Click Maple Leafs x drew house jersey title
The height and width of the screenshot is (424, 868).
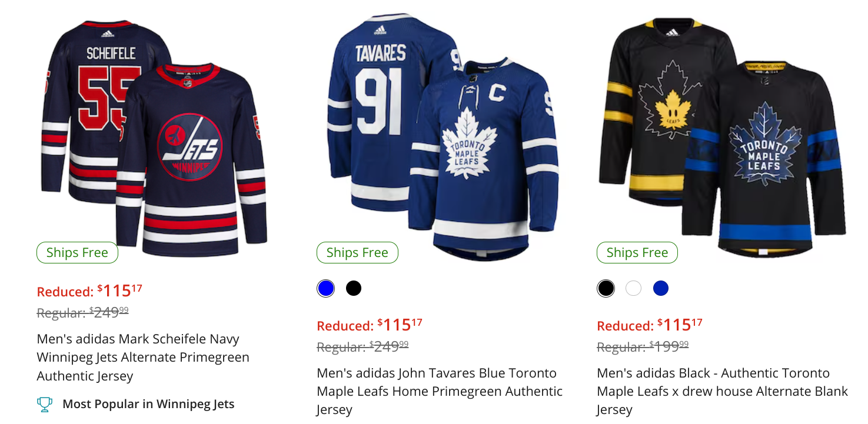click(x=722, y=391)
